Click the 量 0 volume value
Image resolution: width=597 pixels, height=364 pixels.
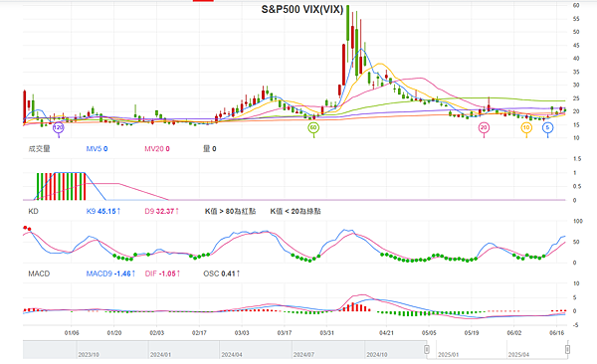click(209, 149)
